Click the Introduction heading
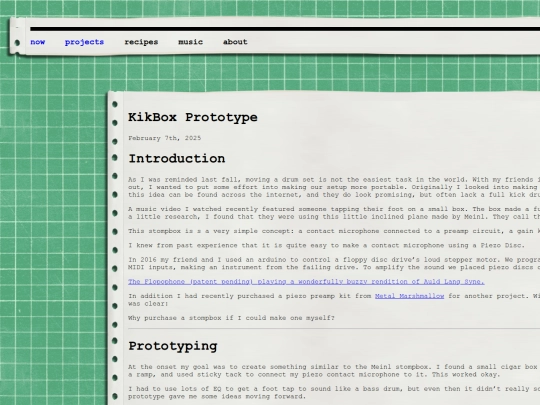 click(177, 159)
